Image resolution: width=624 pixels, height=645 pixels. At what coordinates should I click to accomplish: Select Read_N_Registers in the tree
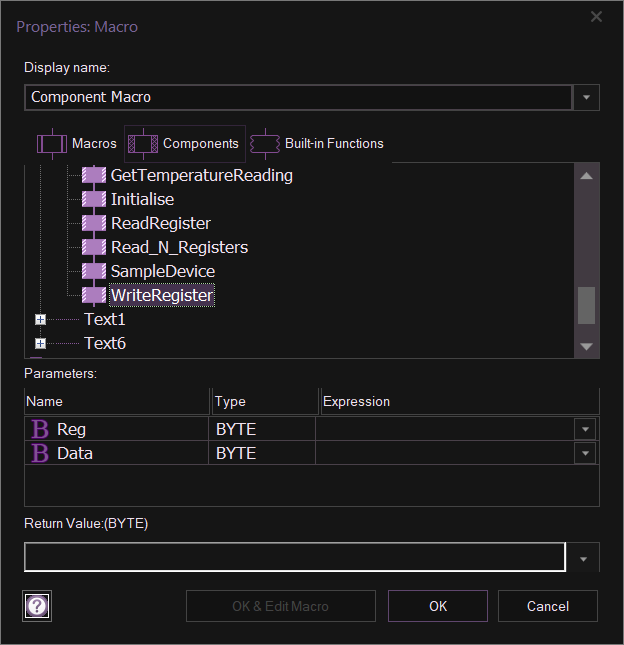coord(179,247)
